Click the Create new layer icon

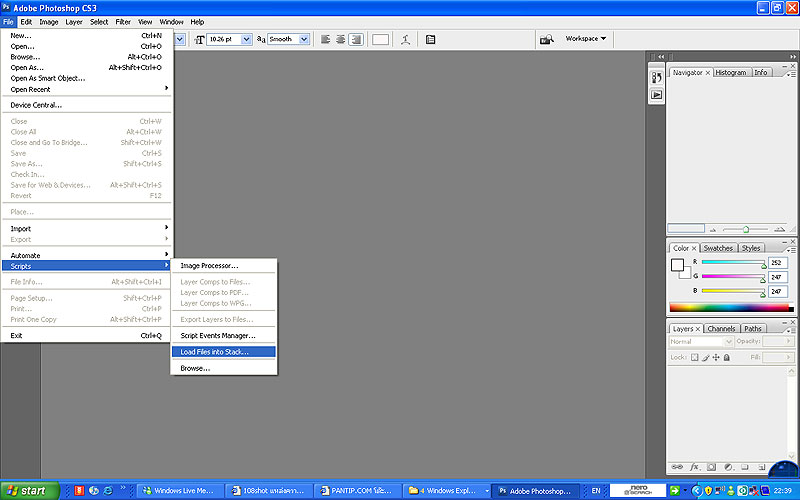tap(761, 467)
